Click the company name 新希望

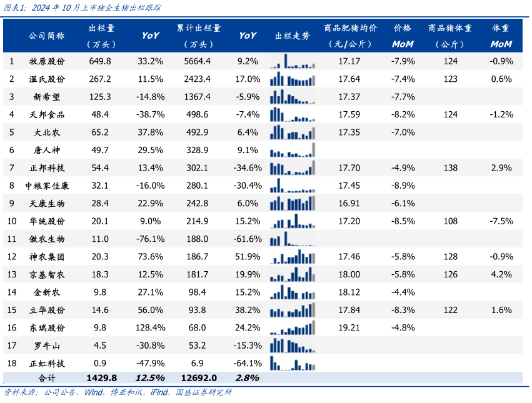click(48, 97)
